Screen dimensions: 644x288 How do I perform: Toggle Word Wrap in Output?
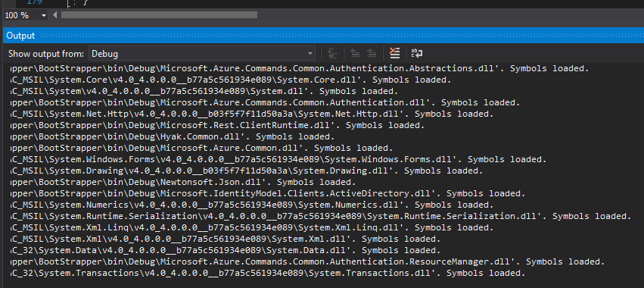[417, 53]
